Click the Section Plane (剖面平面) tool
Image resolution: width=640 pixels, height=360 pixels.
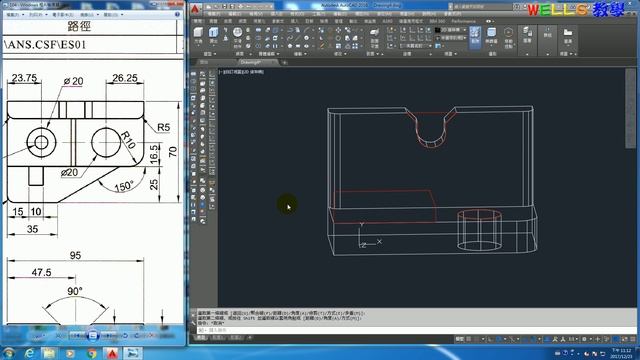[374, 38]
